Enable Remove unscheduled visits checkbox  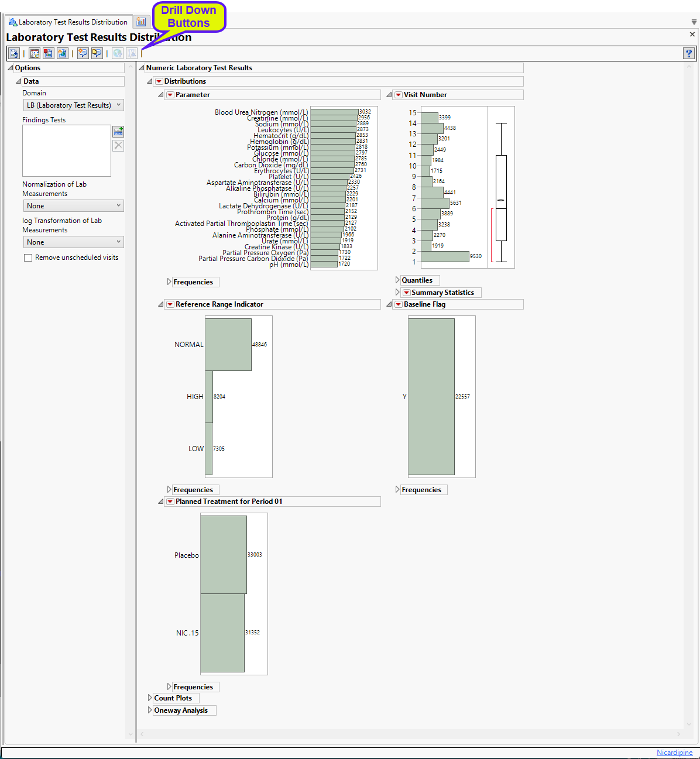pos(28,257)
